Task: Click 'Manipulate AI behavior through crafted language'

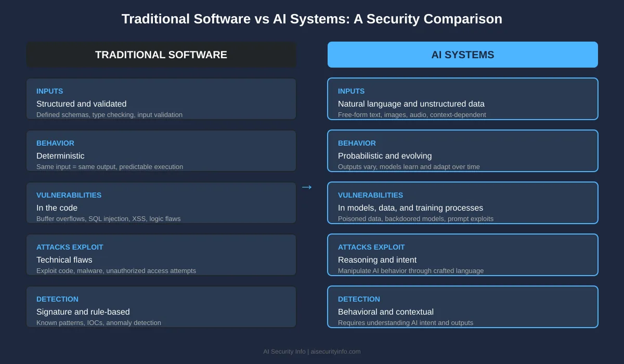Action: tap(411, 271)
